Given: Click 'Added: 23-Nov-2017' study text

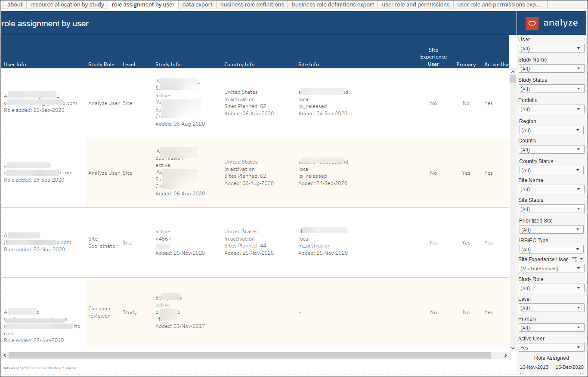Looking at the screenshot, I should 180,326.
